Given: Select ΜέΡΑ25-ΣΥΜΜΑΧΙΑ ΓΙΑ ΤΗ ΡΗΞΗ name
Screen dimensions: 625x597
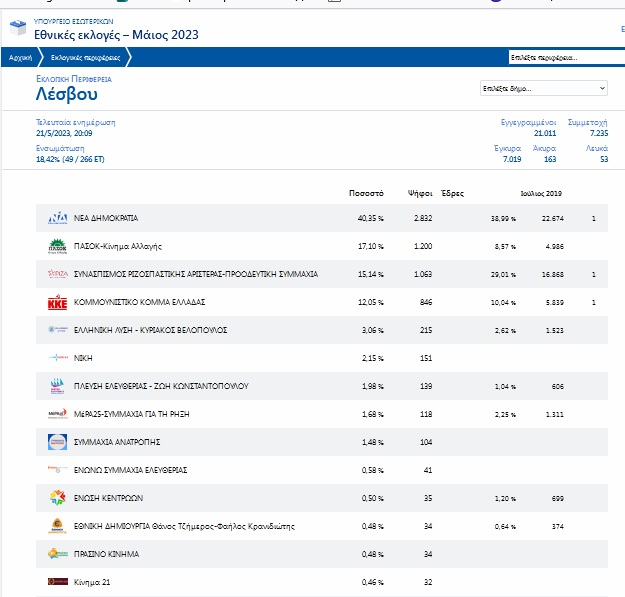Looking at the screenshot, I should click(x=132, y=414).
